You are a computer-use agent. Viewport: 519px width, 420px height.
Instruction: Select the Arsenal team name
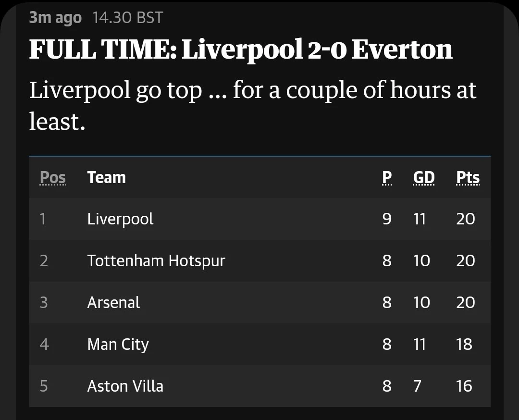point(113,303)
